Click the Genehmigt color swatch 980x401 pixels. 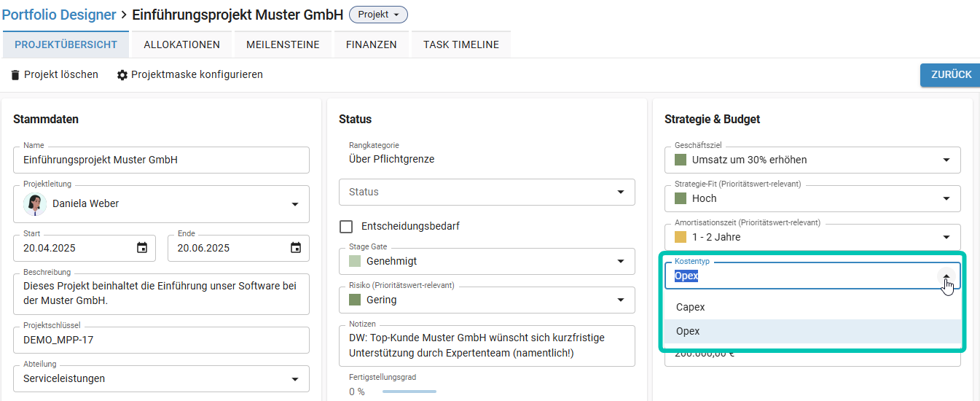[x=355, y=261]
